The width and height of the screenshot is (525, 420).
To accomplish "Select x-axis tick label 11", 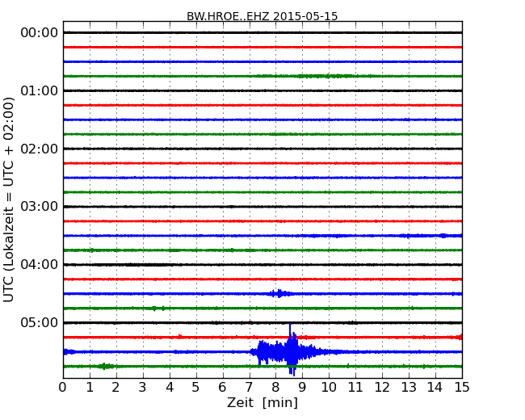I will pos(355,388).
